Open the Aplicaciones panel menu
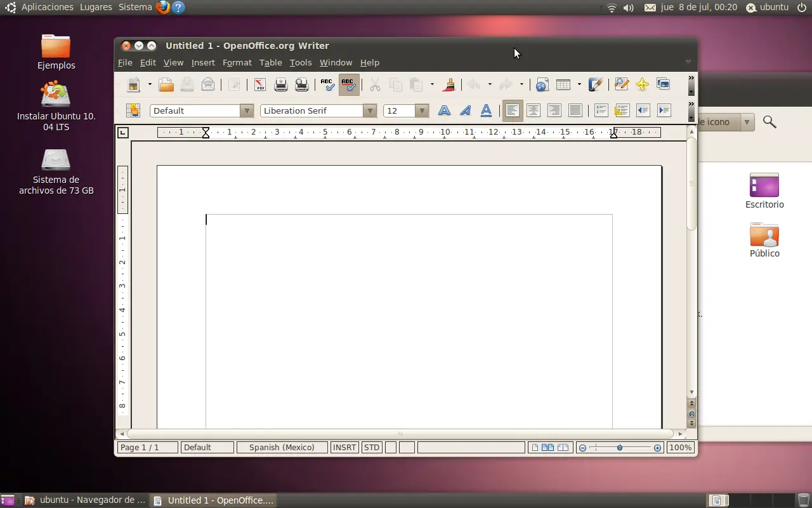Viewport: 812px width, 508px height. coord(48,7)
